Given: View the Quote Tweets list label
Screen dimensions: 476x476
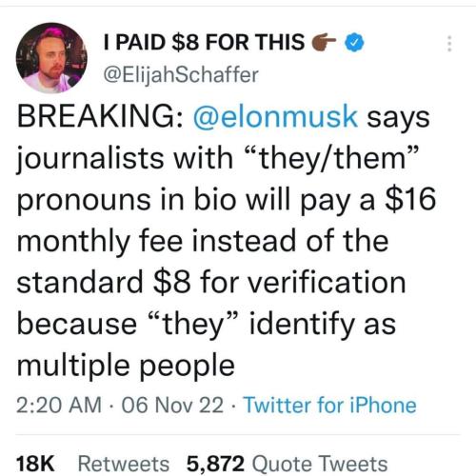Looking at the screenshot, I should click(x=320, y=464).
